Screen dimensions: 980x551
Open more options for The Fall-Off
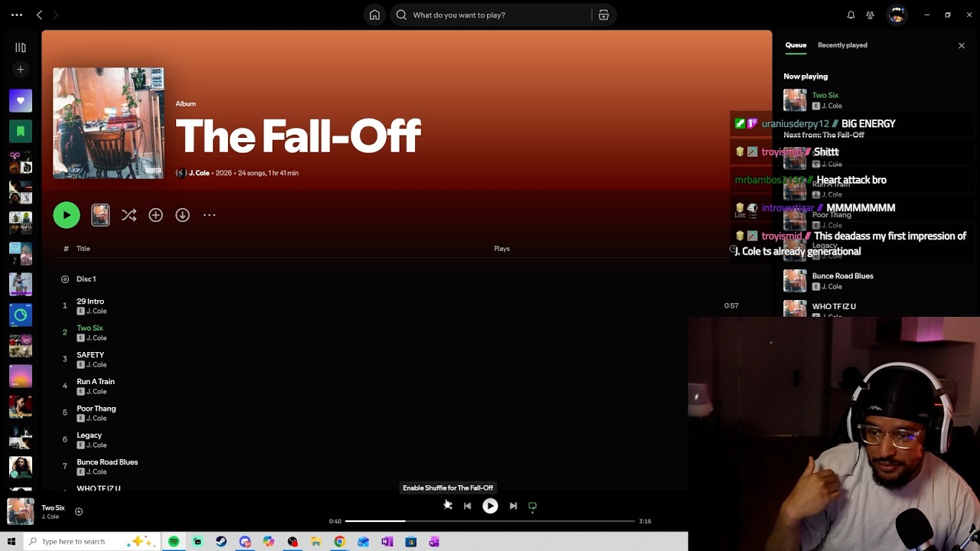[x=209, y=215]
